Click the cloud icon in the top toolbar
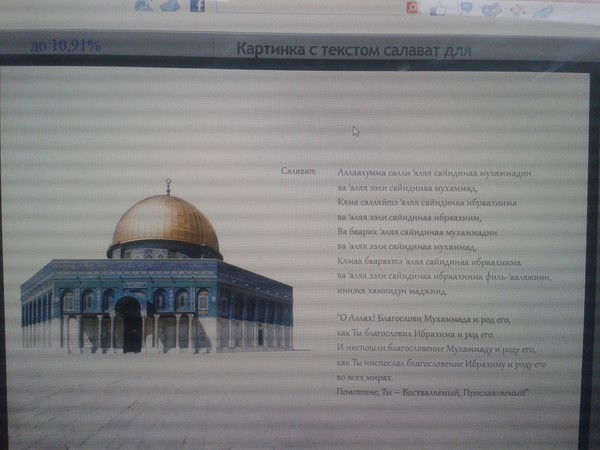 tap(170, 6)
